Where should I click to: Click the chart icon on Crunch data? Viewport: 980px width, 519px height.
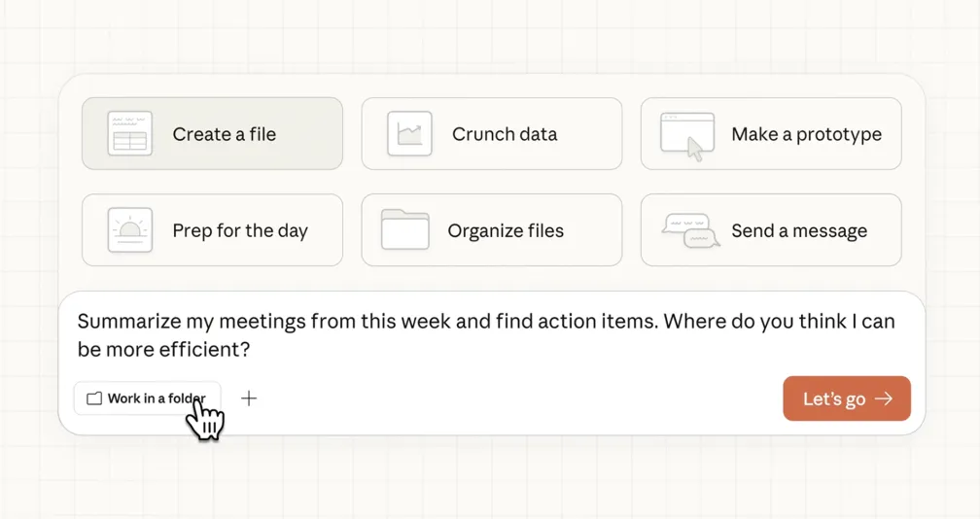[x=409, y=134]
